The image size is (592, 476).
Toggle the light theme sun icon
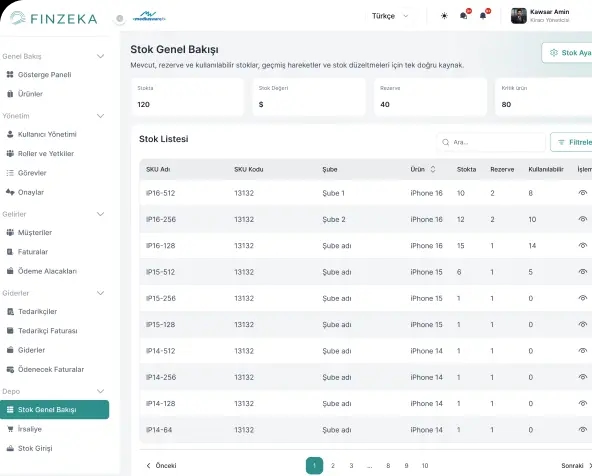click(444, 16)
